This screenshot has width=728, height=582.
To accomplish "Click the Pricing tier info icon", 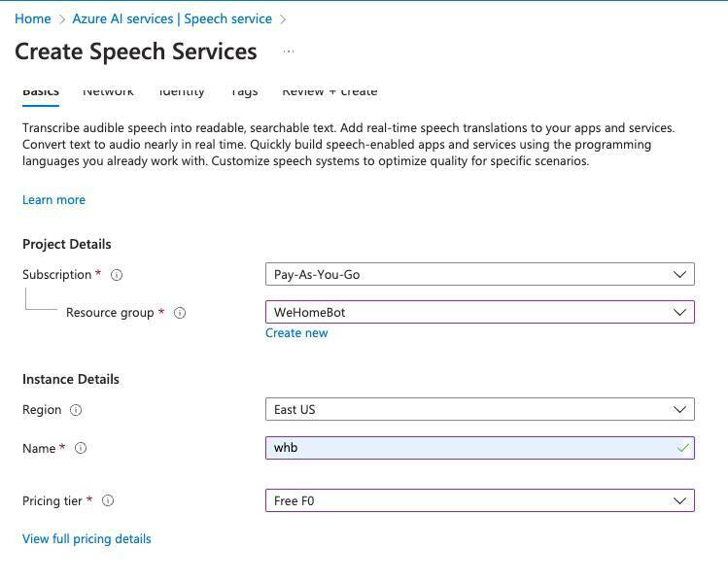I will (x=108, y=501).
